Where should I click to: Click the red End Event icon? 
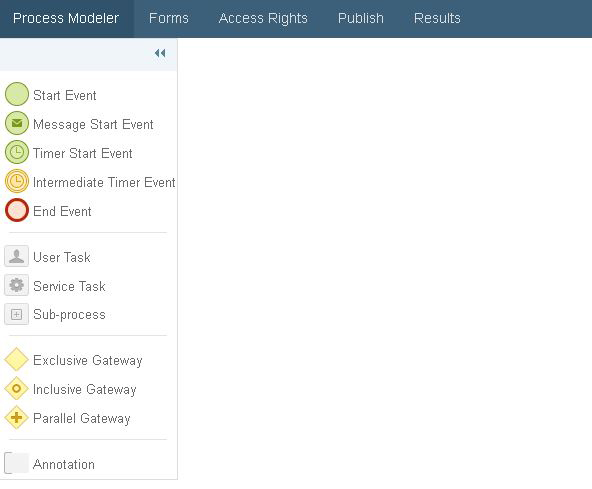(x=17, y=210)
